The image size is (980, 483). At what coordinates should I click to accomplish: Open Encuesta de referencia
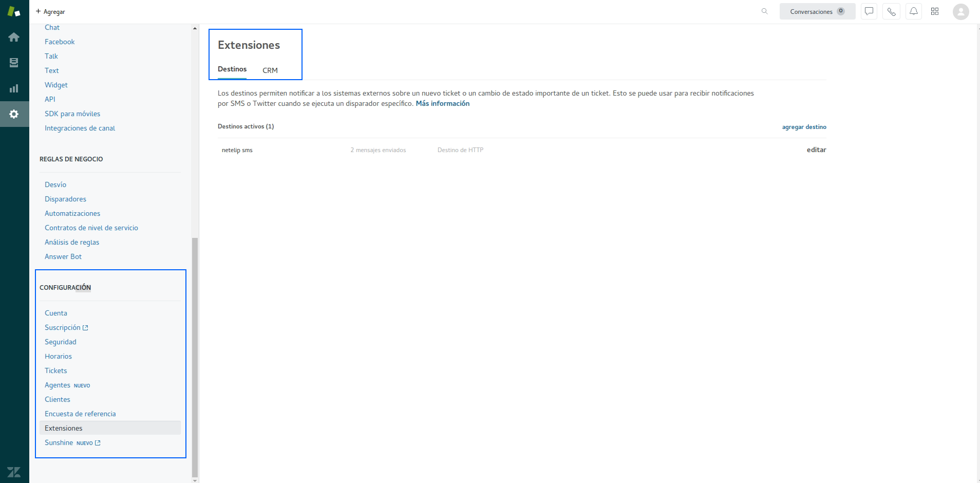tap(80, 414)
